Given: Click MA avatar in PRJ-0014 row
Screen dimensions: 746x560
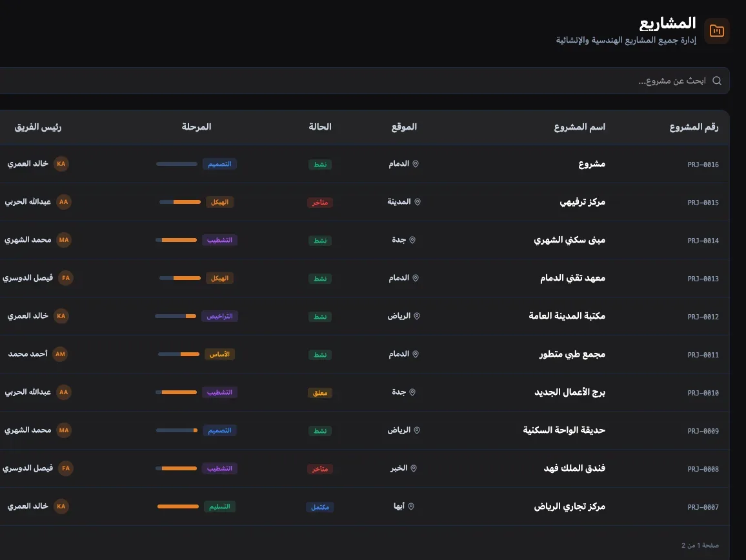Looking at the screenshot, I should [x=64, y=240].
